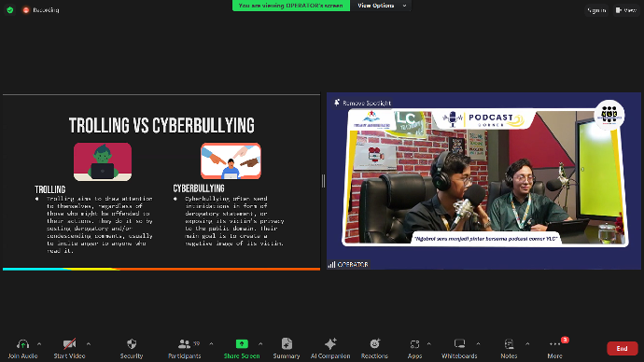
Task: Open the Apps icon
Action: pos(414,344)
